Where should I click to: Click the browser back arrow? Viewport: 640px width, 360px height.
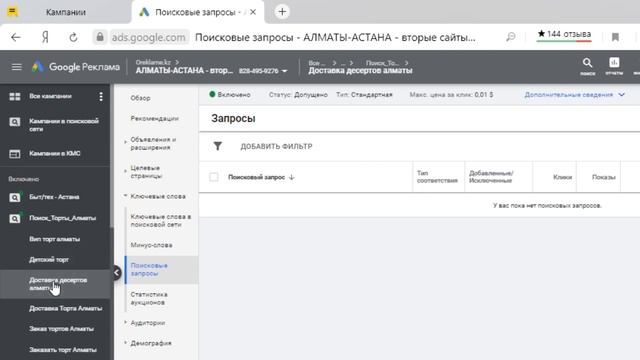pyautogui.click(x=16, y=38)
